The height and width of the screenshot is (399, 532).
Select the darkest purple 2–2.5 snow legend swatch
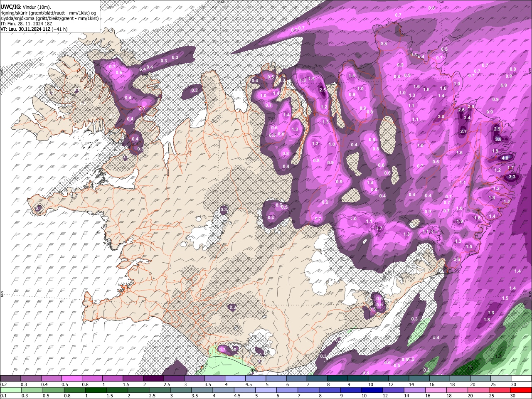153,379
